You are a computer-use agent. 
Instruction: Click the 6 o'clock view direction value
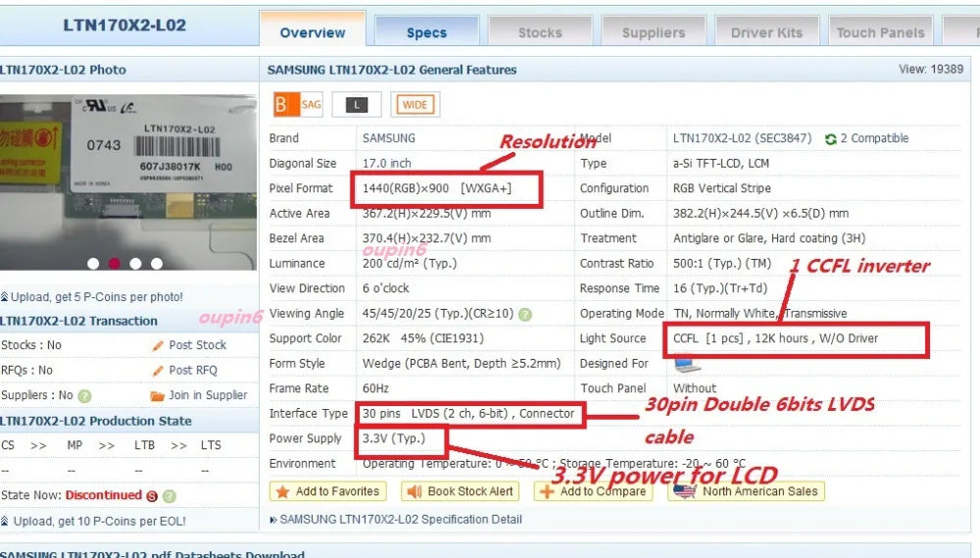pyautogui.click(x=385, y=288)
